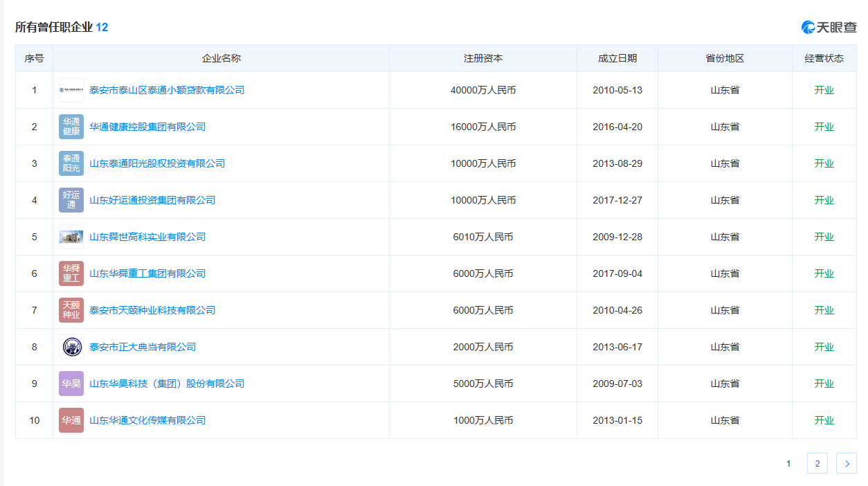
Task: Click the 泰通阳光 logo icon
Action: pos(71,163)
